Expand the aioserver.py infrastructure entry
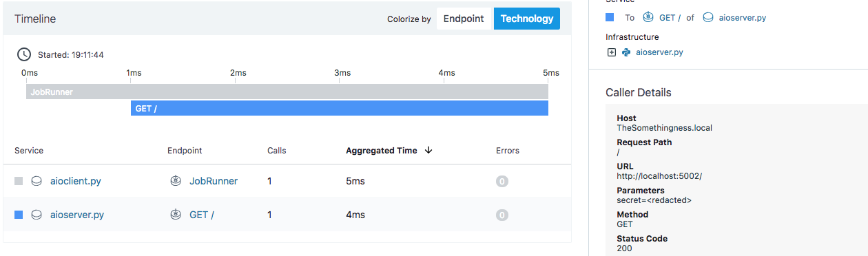This screenshot has height=256, width=868. click(611, 52)
